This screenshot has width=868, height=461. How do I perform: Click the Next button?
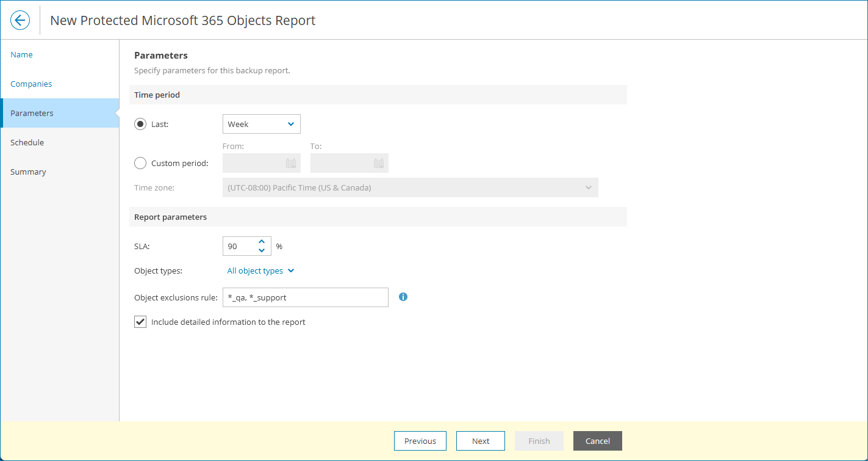point(480,441)
